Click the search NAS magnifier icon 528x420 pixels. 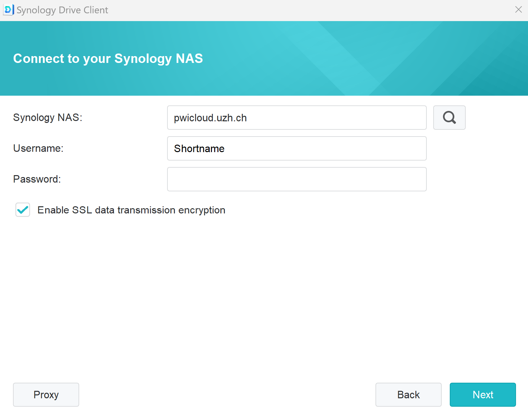pyautogui.click(x=449, y=117)
